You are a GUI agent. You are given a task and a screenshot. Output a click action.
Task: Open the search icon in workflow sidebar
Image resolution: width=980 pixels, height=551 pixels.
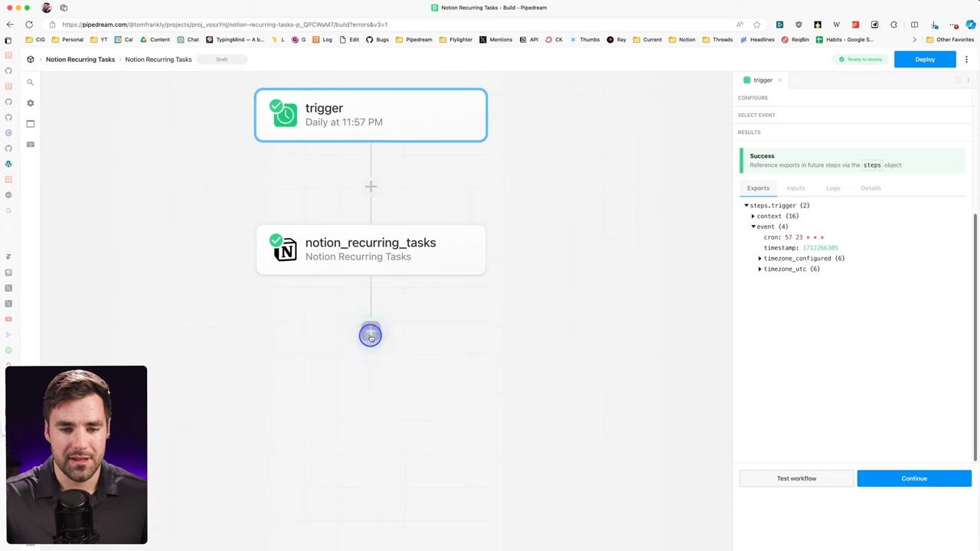point(31,83)
